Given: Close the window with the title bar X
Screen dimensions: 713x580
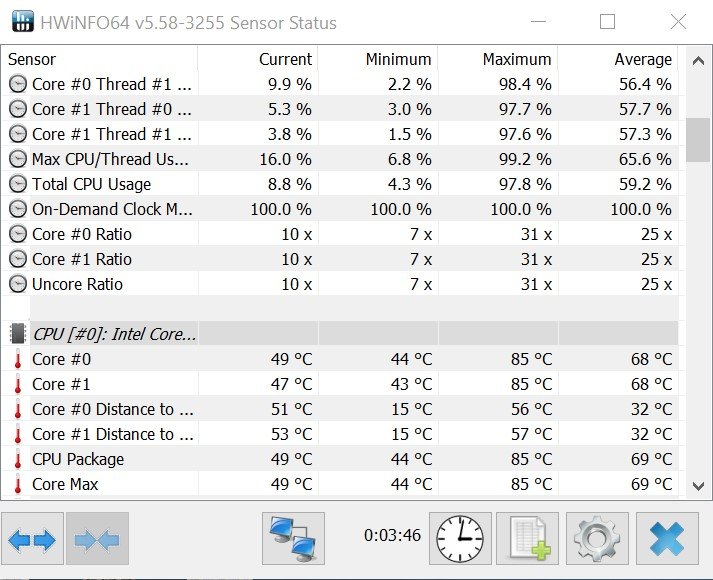Looking at the screenshot, I should [x=678, y=21].
